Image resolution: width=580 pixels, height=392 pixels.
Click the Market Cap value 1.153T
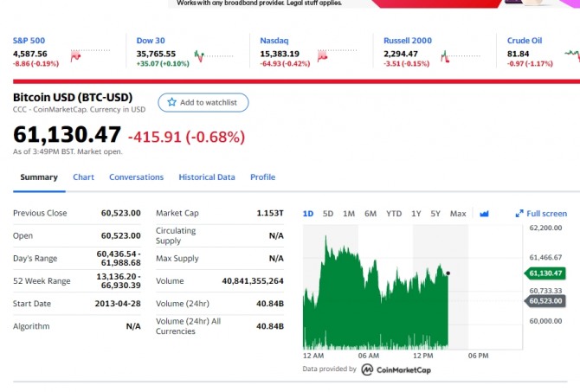pyautogui.click(x=270, y=213)
